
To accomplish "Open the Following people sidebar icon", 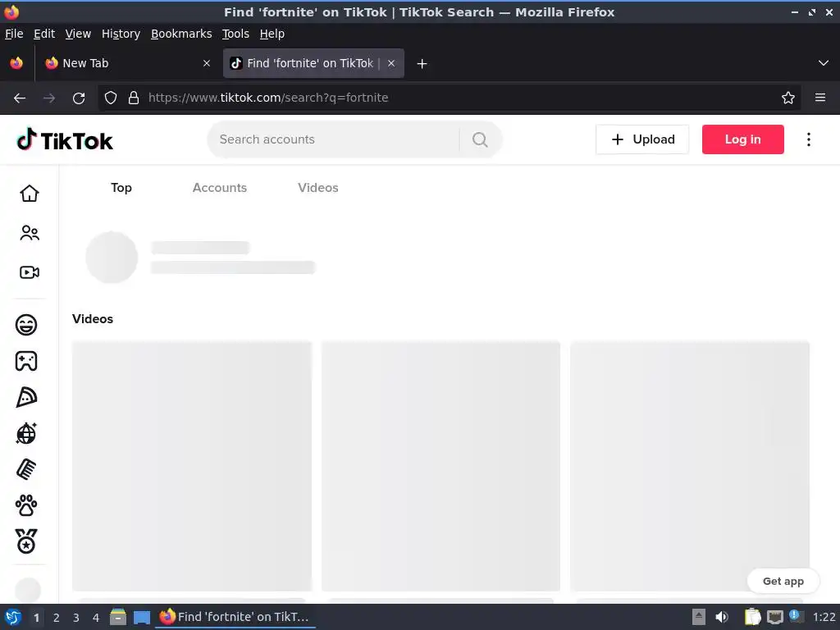I will point(30,233).
